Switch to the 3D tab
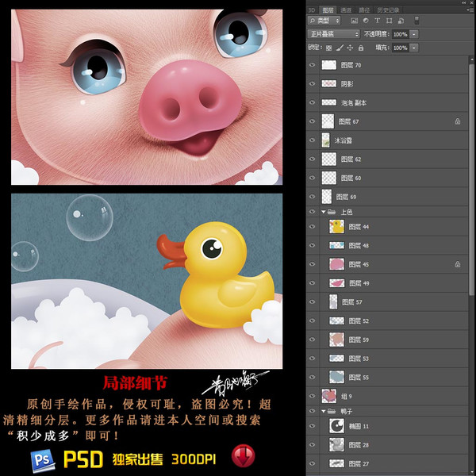Image resolution: width=476 pixels, height=476 pixels. point(312,10)
